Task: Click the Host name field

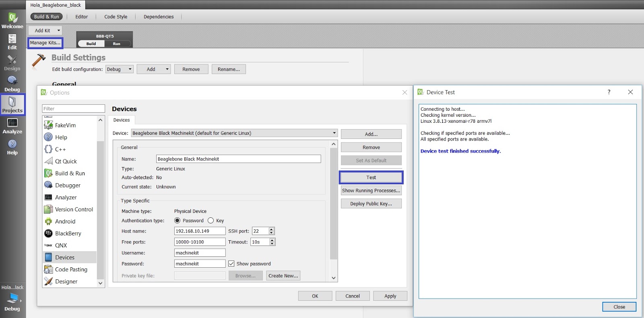Action: 200,231
